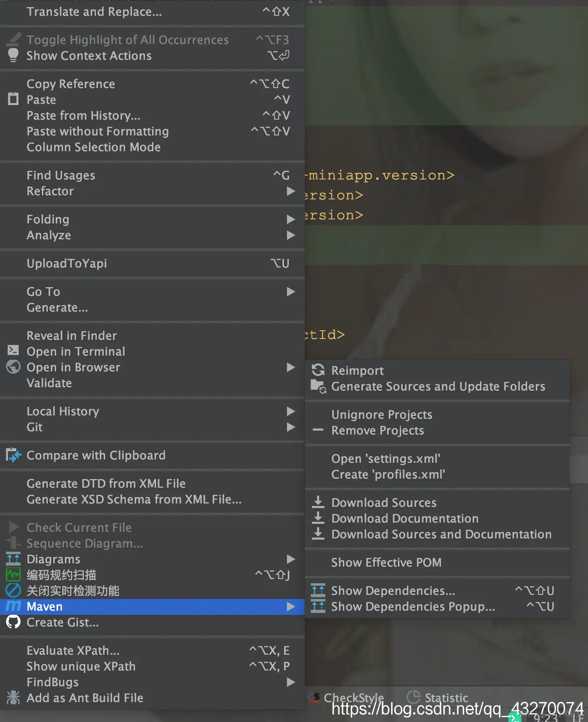Click download icon for Sources and Documentation
Viewport: 588px width, 722px height.
(x=318, y=533)
